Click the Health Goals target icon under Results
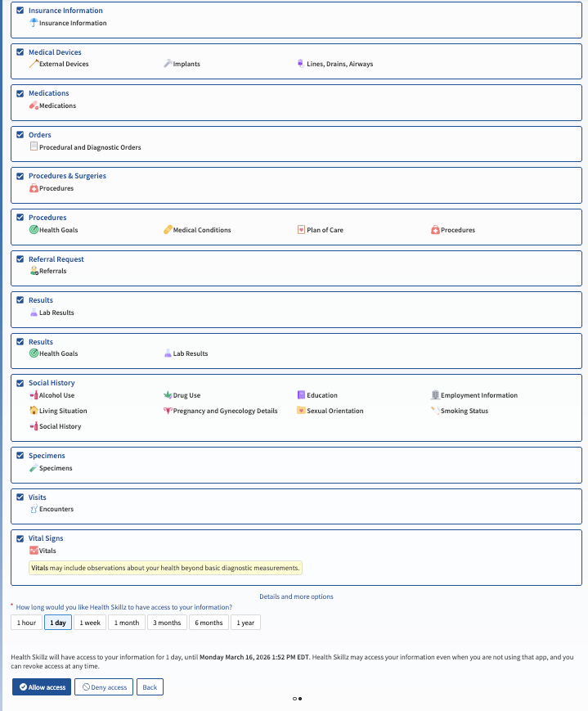588x711 pixels. coord(34,353)
